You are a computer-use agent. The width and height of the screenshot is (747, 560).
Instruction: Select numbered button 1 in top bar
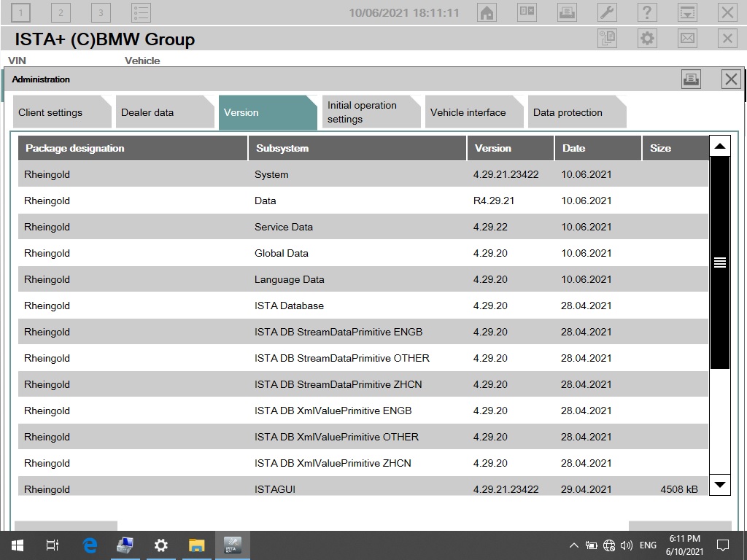coord(20,13)
